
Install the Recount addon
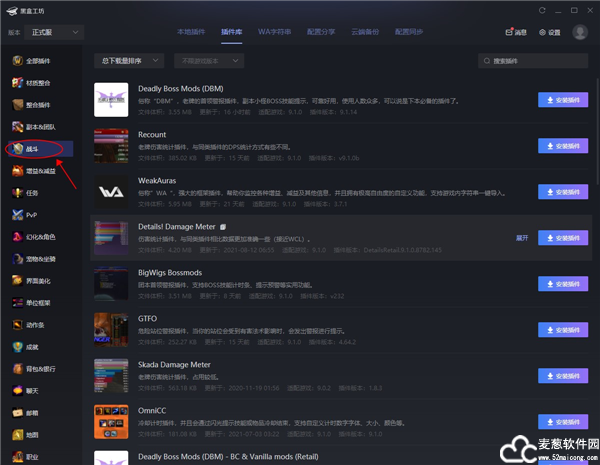click(563, 146)
